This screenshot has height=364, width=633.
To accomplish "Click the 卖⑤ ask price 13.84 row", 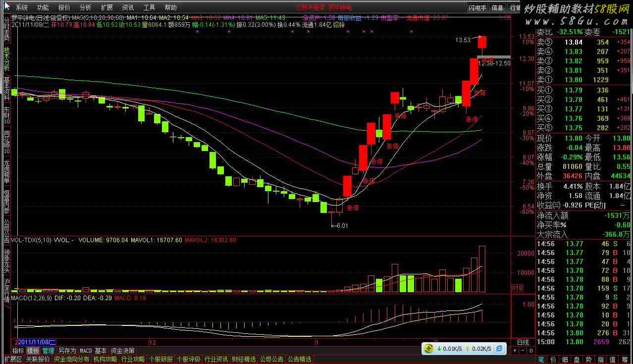I will click(584, 42).
